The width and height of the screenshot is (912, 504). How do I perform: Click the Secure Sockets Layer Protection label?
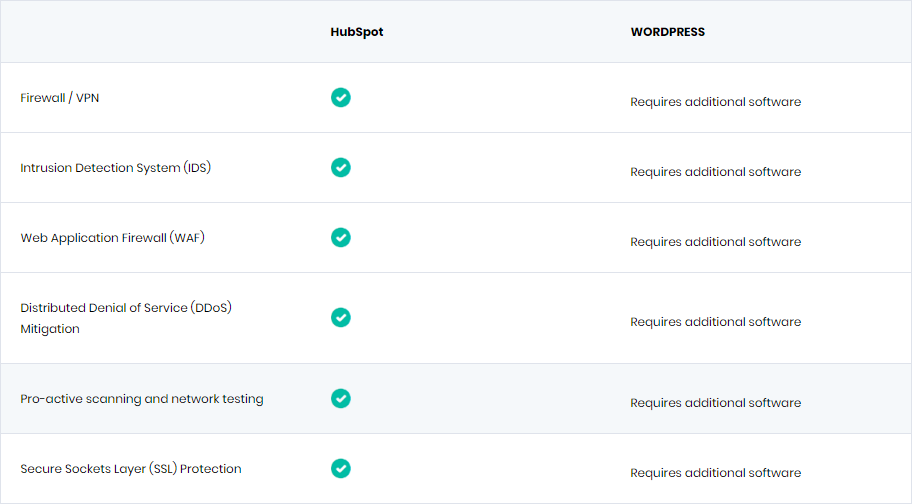tap(131, 469)
